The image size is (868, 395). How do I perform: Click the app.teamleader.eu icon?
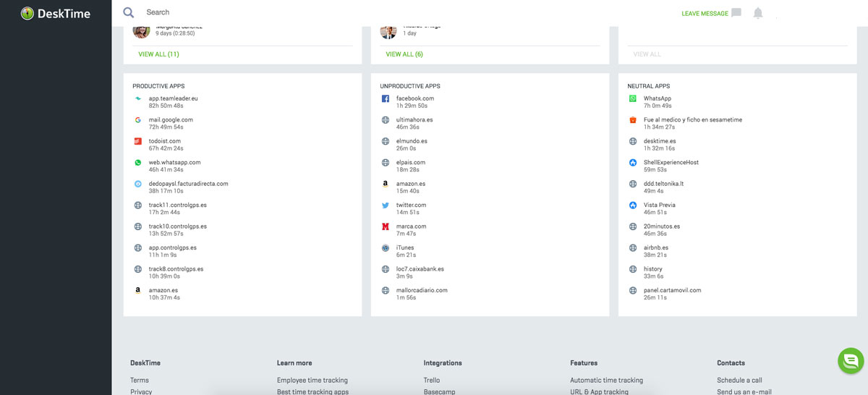pos(138,98)
